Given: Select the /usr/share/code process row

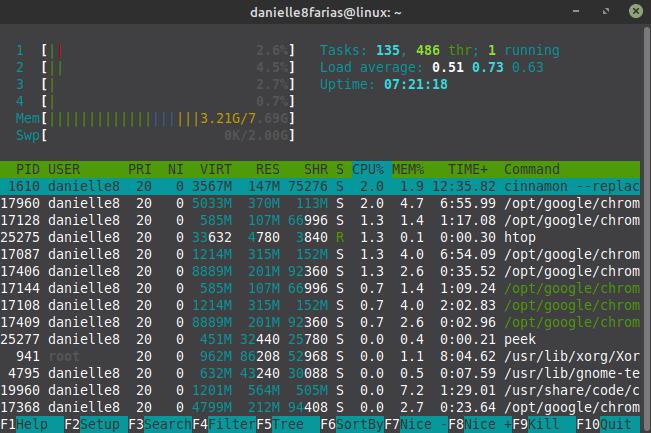Looking at the screenshot, I should pyautogui.click(x=320, y=391).
